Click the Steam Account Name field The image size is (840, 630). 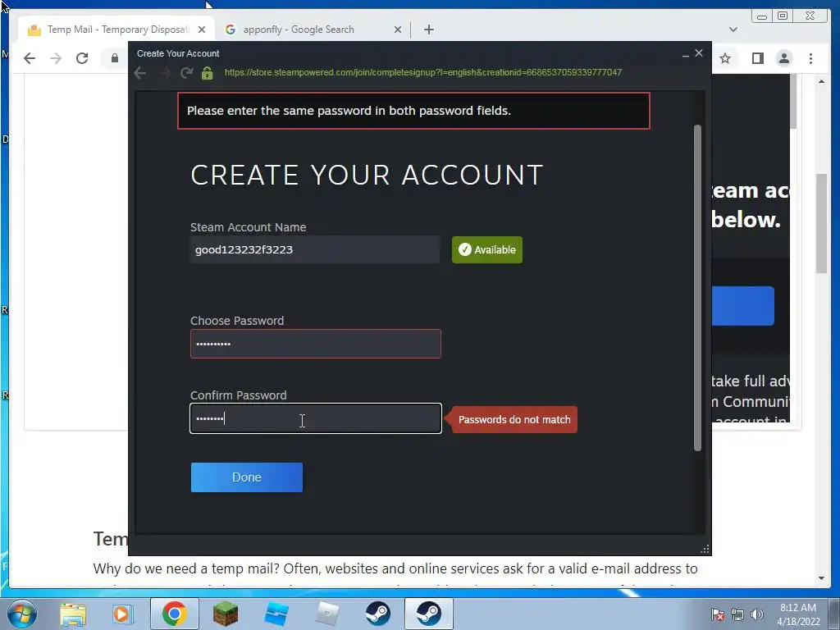click(315, 249)
